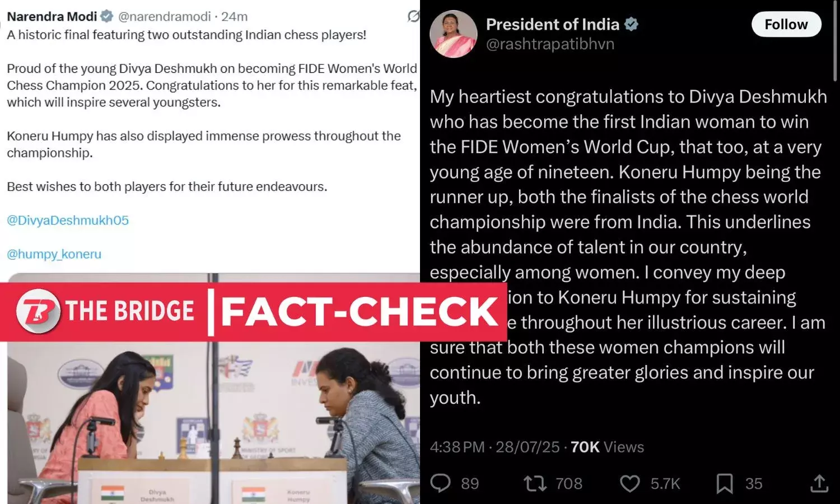View the 70K Views count

(607, 447)
